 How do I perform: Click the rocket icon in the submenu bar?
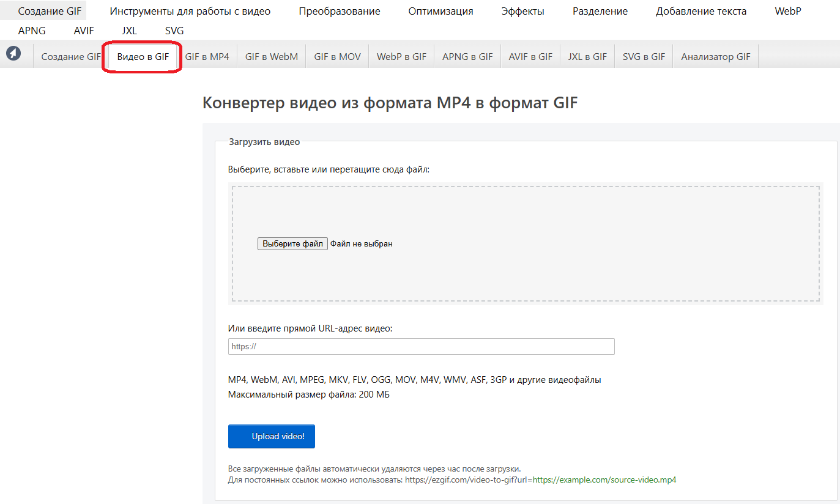click(13, 54)
